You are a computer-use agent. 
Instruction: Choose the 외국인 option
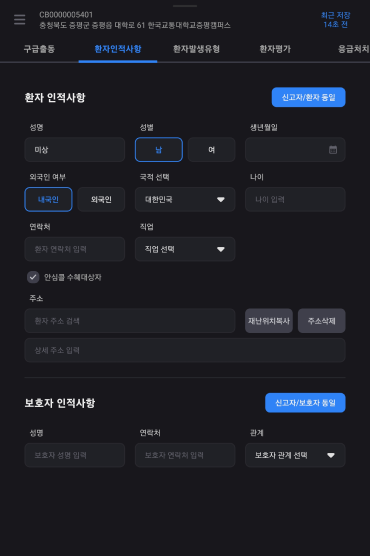[101, 199]
